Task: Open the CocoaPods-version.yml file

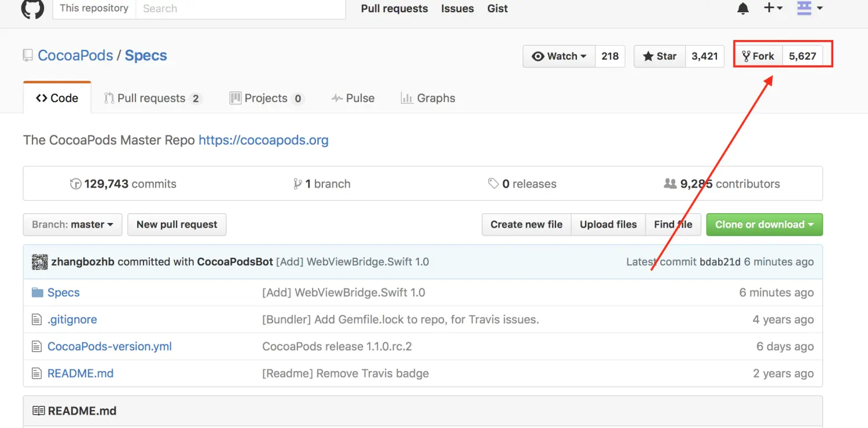Action: (109, 346)
